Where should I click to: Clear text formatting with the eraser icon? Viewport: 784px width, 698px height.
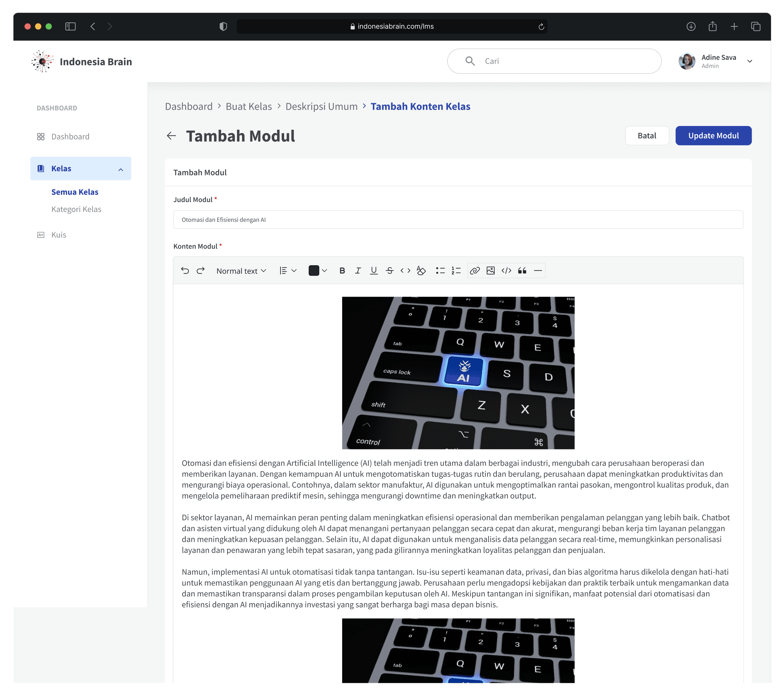tap(421, 271)
